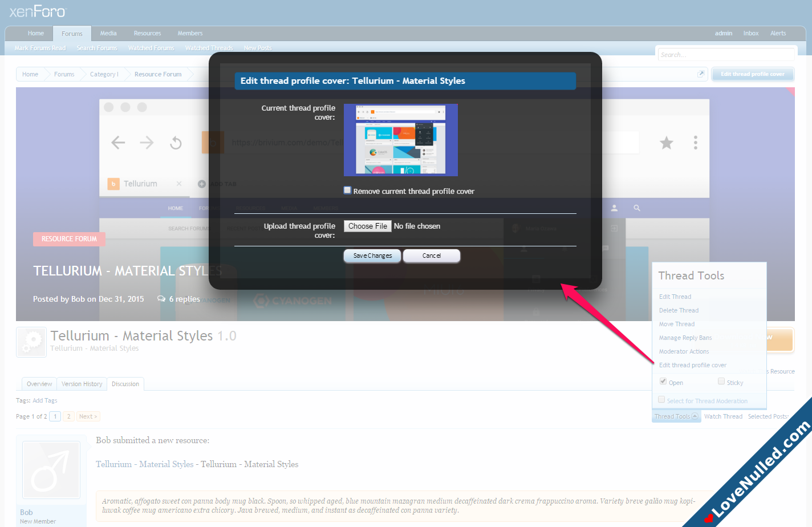
Task: Click Save Changes button
Action: click(x=372, y=256)
